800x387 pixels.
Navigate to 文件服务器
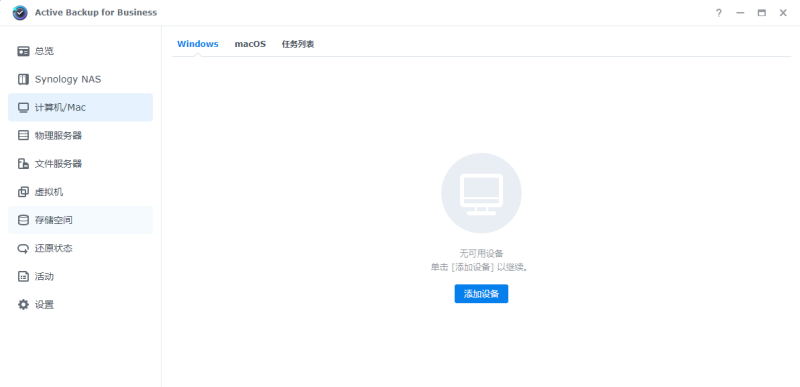81,164
